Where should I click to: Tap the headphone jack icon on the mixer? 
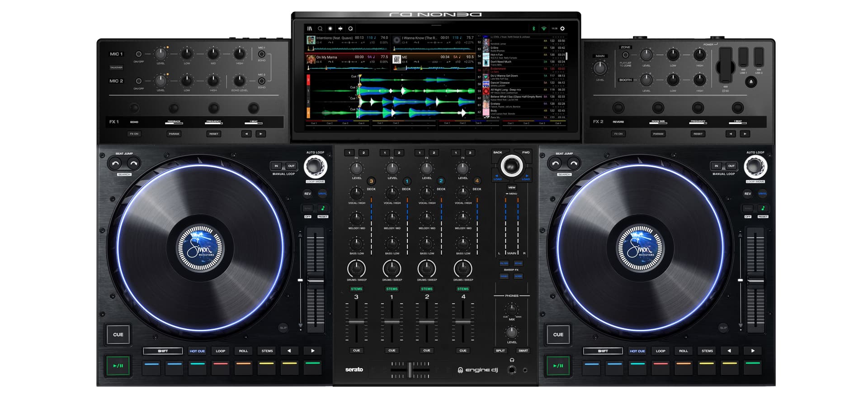(x=512, y=360)
